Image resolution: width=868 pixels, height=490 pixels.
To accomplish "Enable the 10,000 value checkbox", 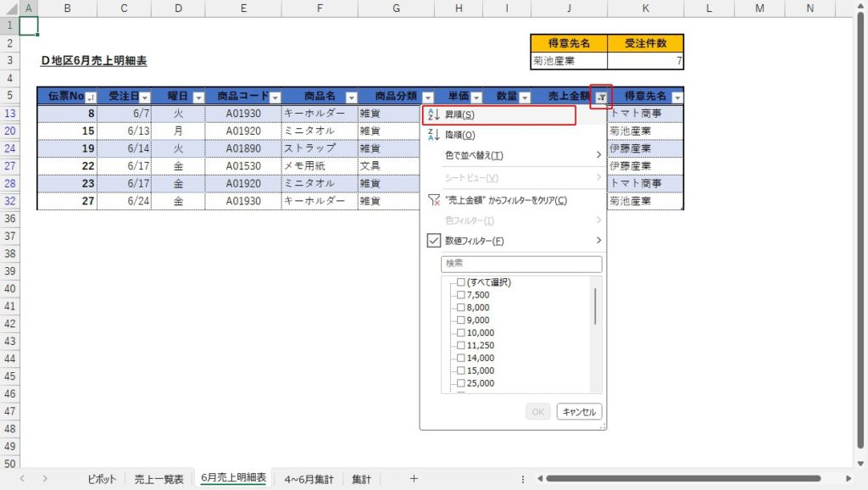I will coord(461,333).
